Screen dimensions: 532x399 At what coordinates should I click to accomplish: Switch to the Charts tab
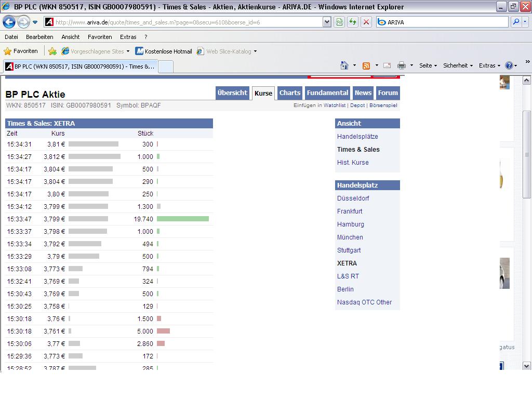(290, 93)
